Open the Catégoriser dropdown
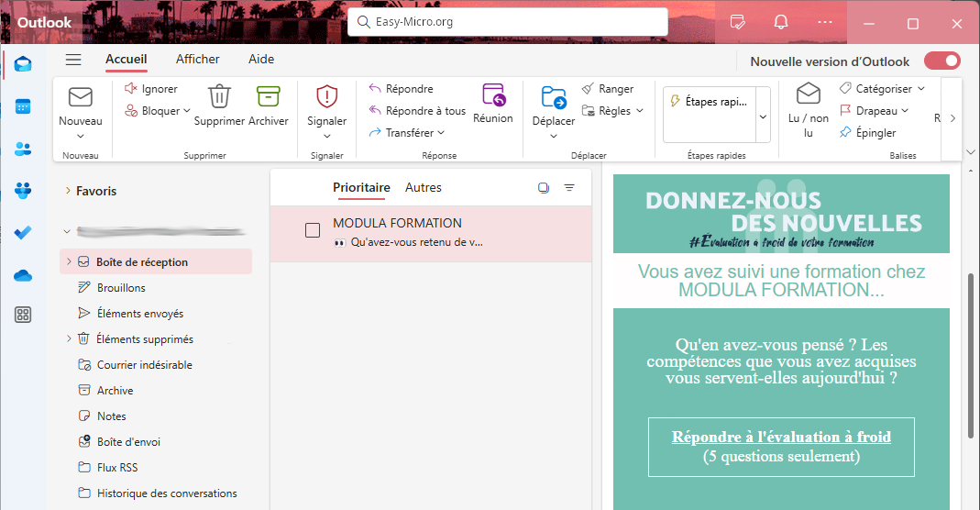 coord(921,89)
